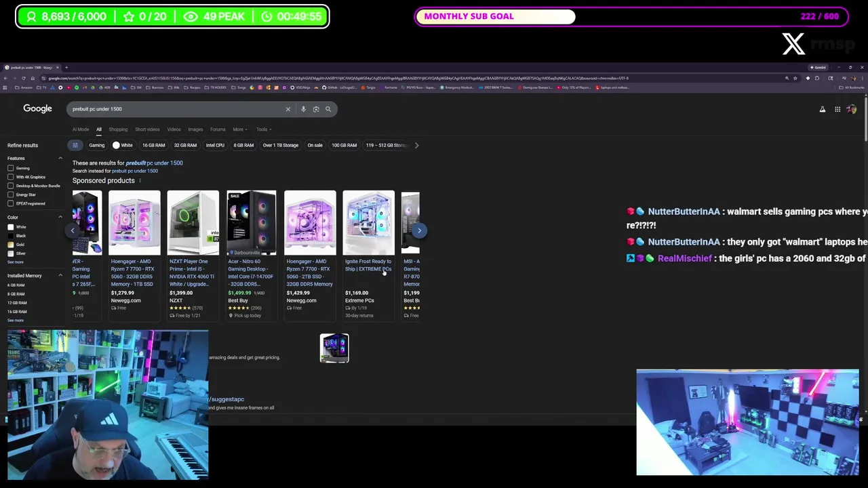Apply the Intel CPU filter chip
The height and width of the screenshot is (488, 868).
tap(215, 145)
